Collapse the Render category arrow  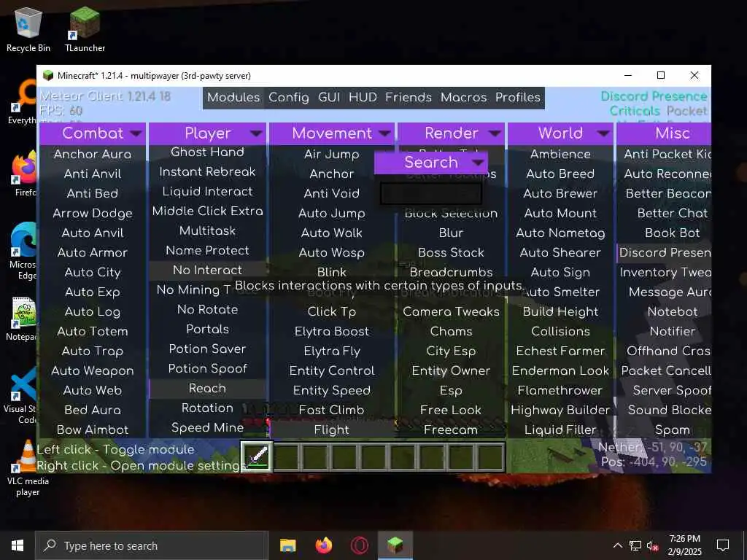coord(495,133)
